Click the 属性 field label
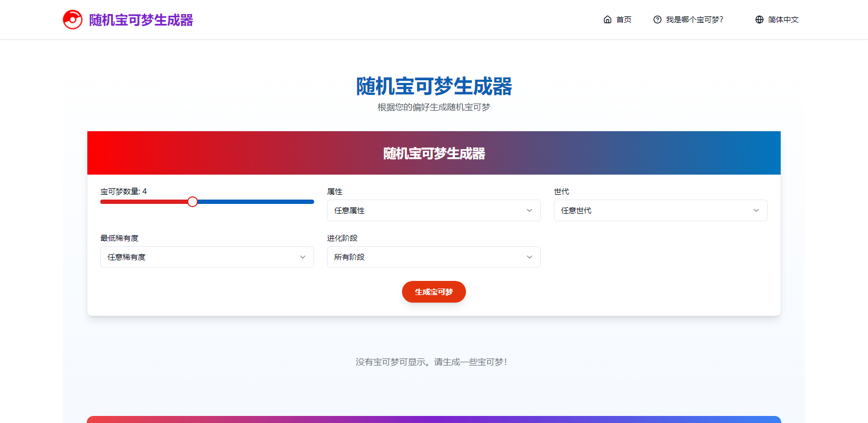868x423 pixels. [x=335, y=191]
